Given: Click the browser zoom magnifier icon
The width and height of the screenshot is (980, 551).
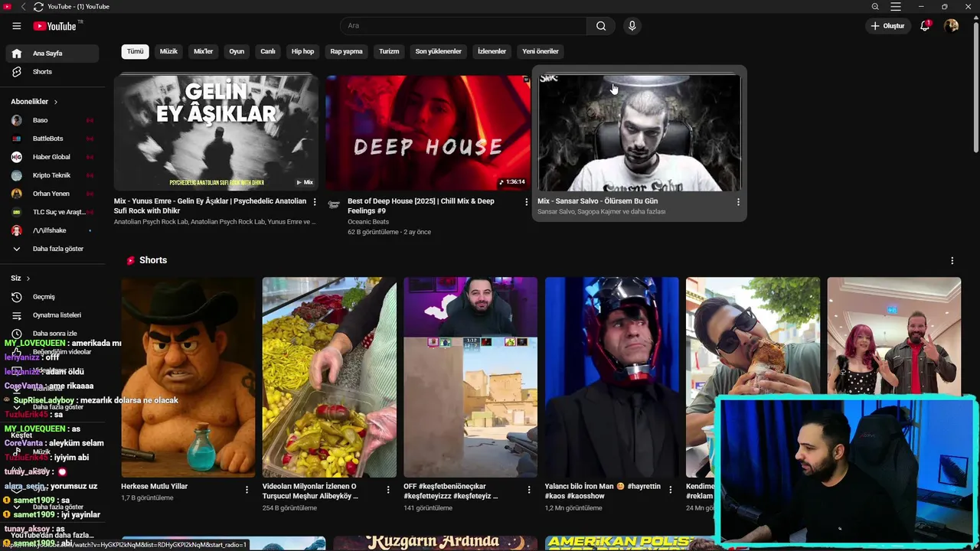Looking at the screenshot, I should point(875,6).
